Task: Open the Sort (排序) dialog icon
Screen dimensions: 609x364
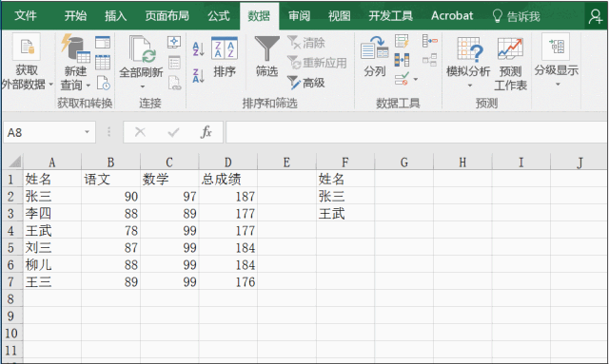Action: coord(225,48)
